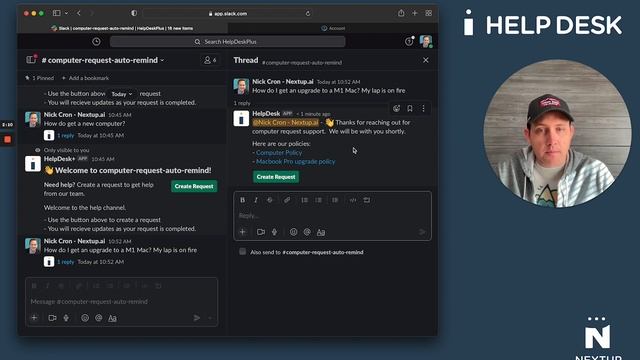Open more actions on HelpDesk message

click(x=423, y=108)
